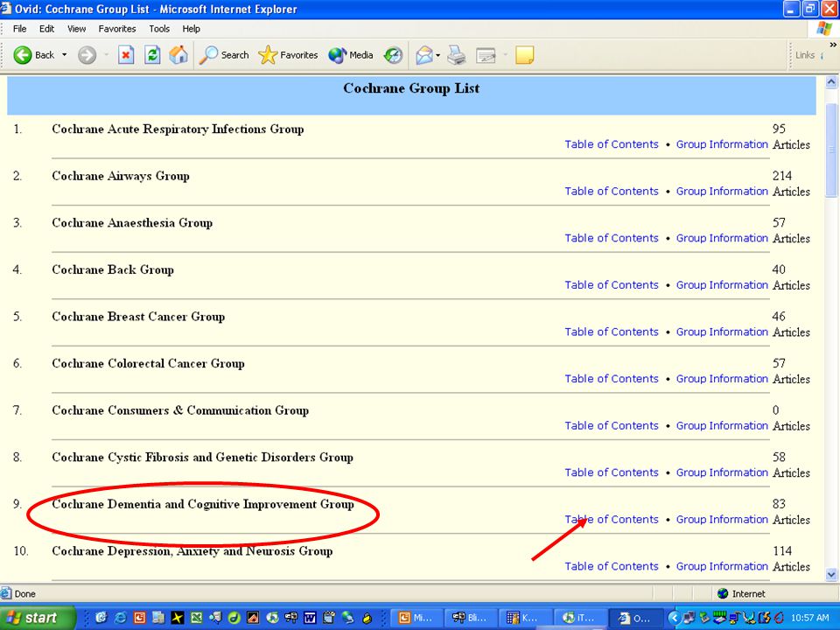Click the 'Cochrane Group List' page heading

(x=411, y=88)
